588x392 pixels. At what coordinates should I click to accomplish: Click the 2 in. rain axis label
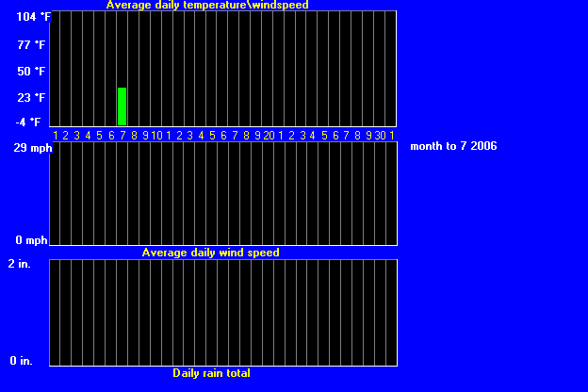point(20,264)
